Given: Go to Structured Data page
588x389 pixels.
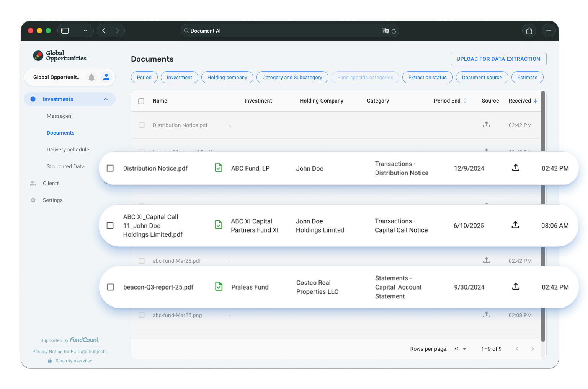Looking at the screenshot, I should point(65,166).
